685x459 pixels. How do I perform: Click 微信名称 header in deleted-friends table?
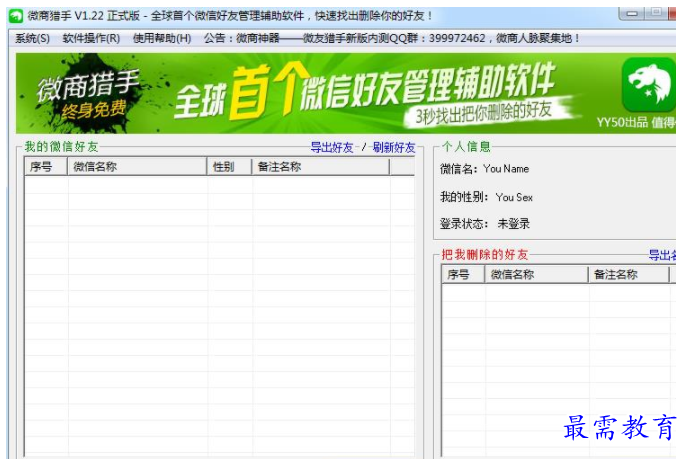(x=536, y=275)
